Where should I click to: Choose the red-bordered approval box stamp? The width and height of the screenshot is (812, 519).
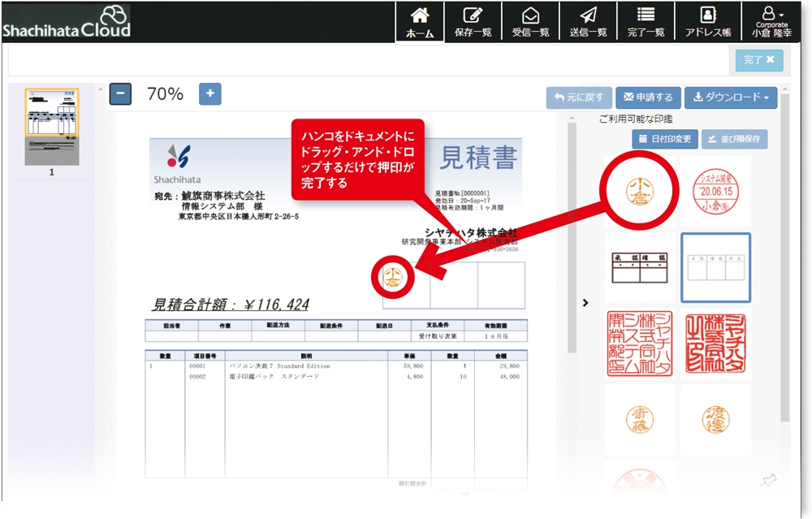tap(639, 267)
